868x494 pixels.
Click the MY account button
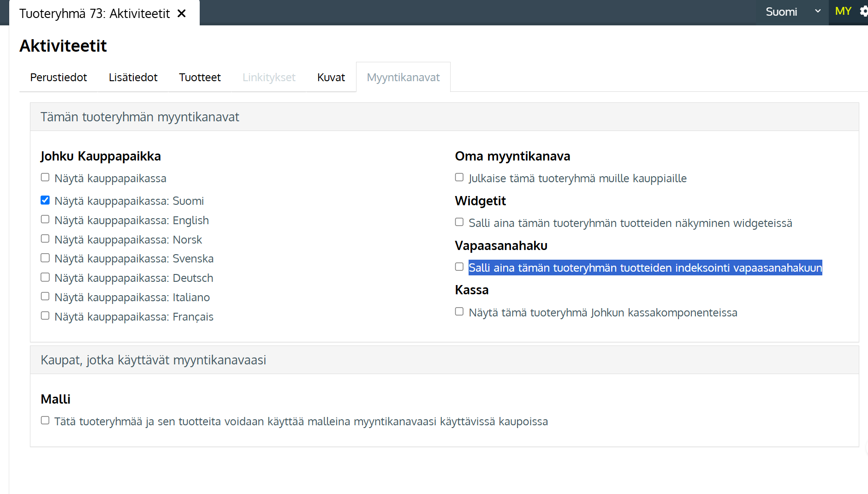click(843, 12)
